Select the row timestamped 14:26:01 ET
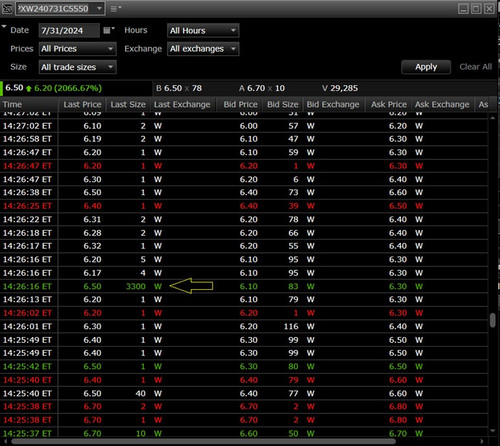The height and width of the screenshot is (446, 500). pyautogui.click(x=244, y=326)
